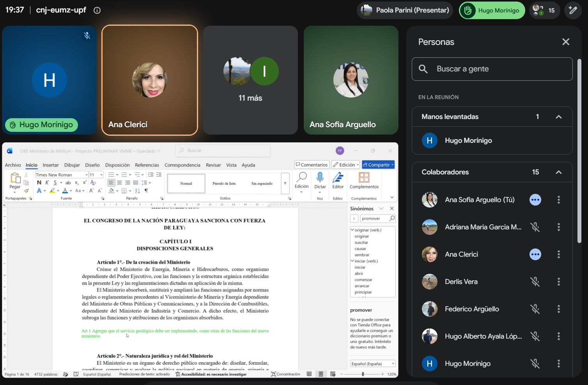Collapse the Manos levantadas section
Viewport: 588px width, 385px height.
tap(559, 117)
